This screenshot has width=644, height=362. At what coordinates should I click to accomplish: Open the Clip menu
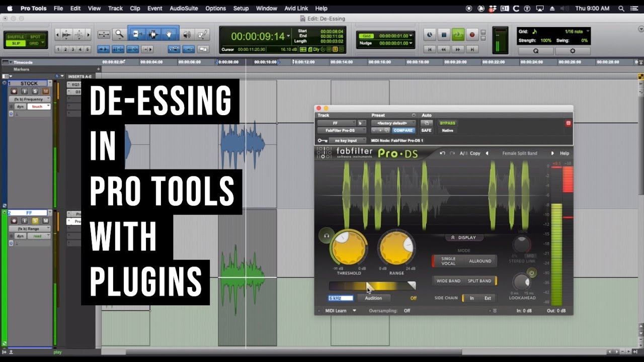(x=135, y=9)
